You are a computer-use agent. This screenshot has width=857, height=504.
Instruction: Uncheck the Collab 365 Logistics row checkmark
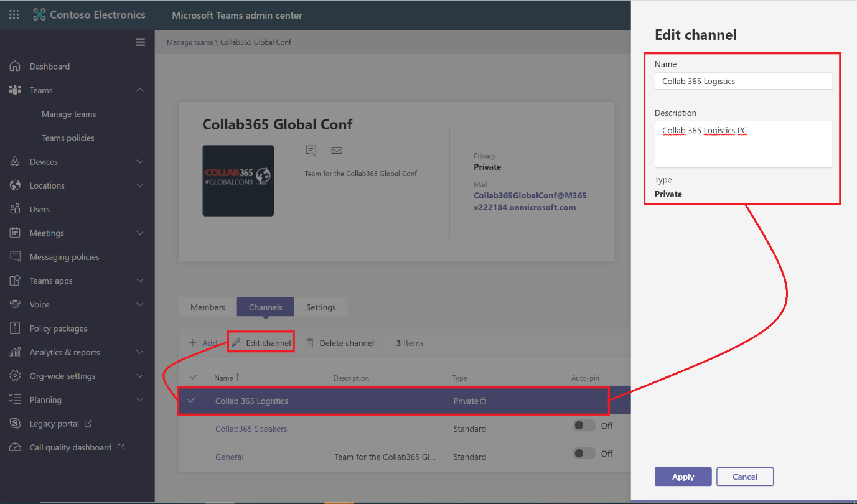(192, 400)
